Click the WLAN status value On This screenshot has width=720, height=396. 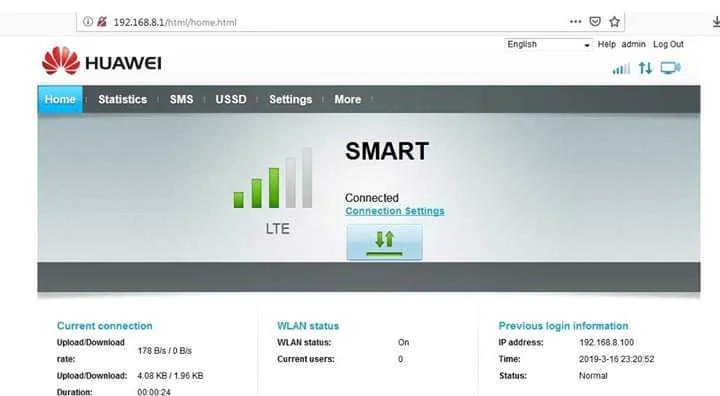[404, 342]
